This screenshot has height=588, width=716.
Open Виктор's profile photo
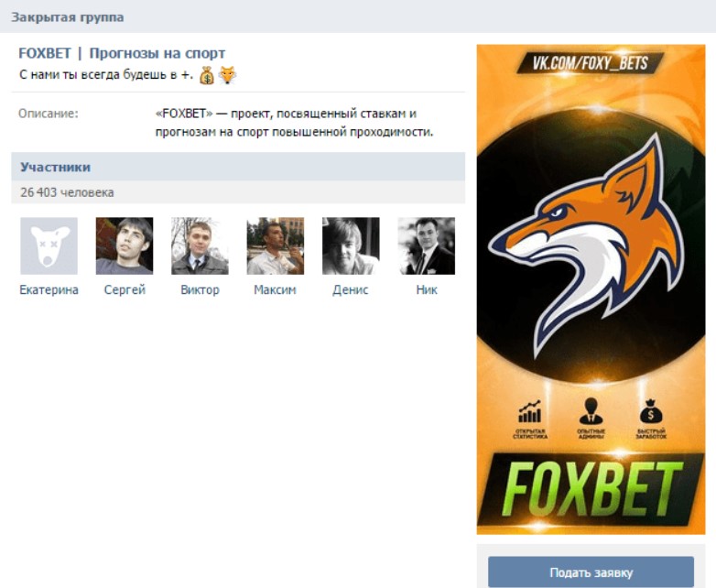200,245
